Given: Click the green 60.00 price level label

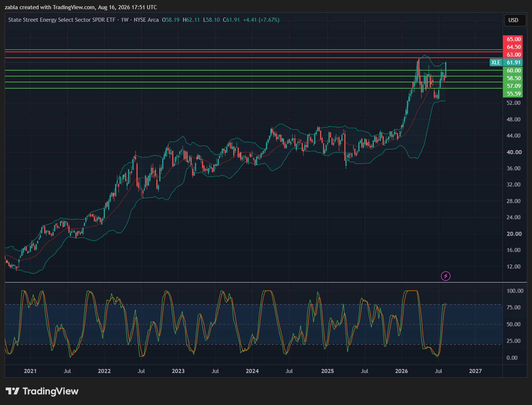Looking at the screenshot, I should (x=514, y=71).
